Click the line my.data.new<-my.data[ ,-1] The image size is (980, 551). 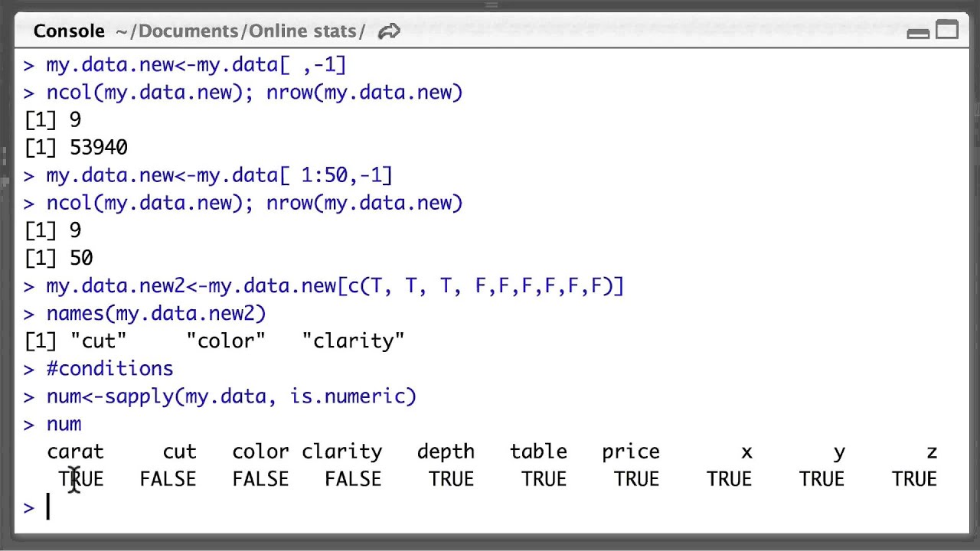click(x=196, y=65)
